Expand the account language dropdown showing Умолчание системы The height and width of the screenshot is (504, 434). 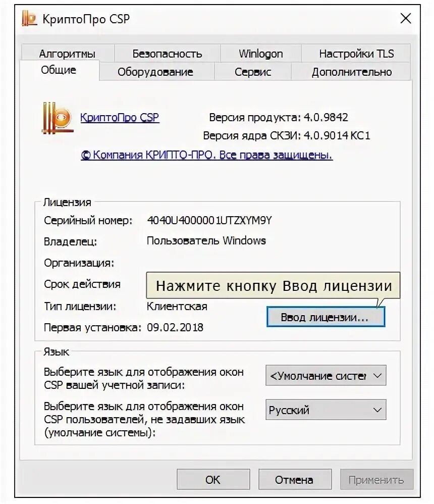(x=325, y=375)
